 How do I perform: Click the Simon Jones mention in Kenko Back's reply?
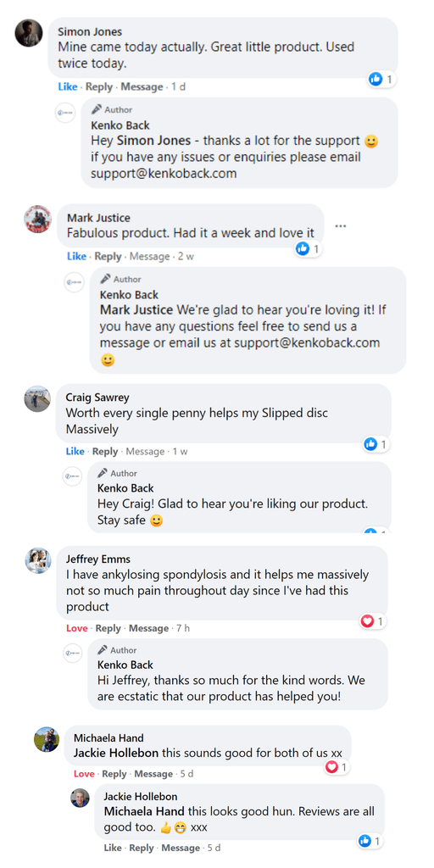click(154, 141)
